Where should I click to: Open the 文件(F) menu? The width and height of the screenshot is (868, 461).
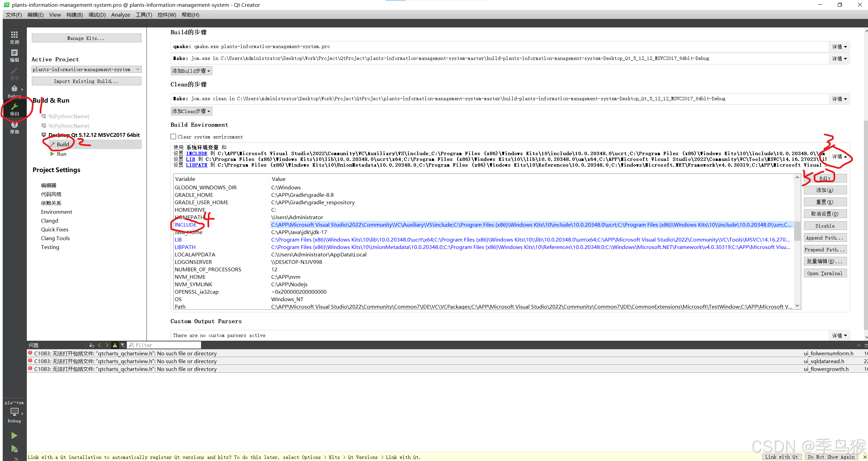tap(14, 15)
